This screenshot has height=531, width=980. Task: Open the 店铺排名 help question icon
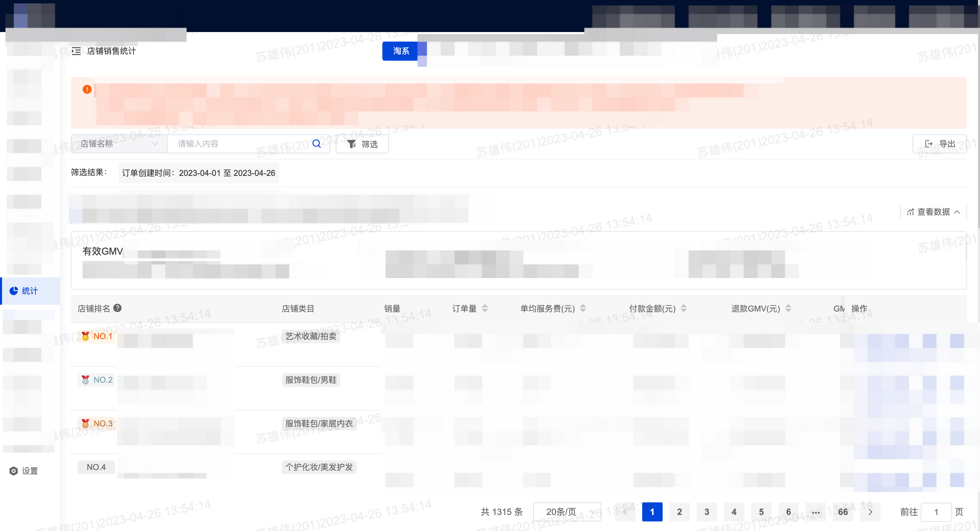pyautogui.click(x=117, y=308)
